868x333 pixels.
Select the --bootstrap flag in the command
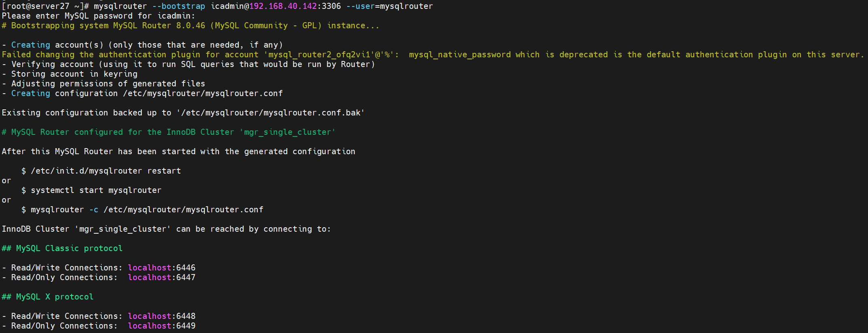pos(179,6)
